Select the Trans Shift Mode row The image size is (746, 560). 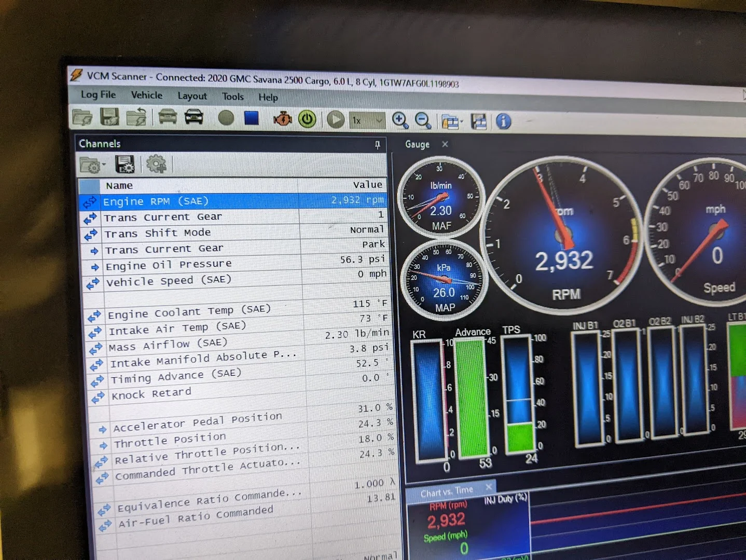pos(234,232)
